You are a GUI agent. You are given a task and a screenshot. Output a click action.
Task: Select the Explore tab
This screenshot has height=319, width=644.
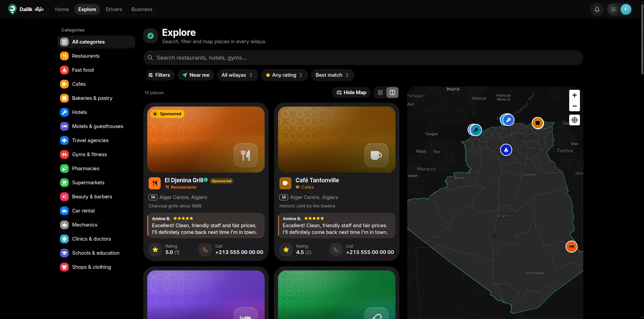pos(87,9)
